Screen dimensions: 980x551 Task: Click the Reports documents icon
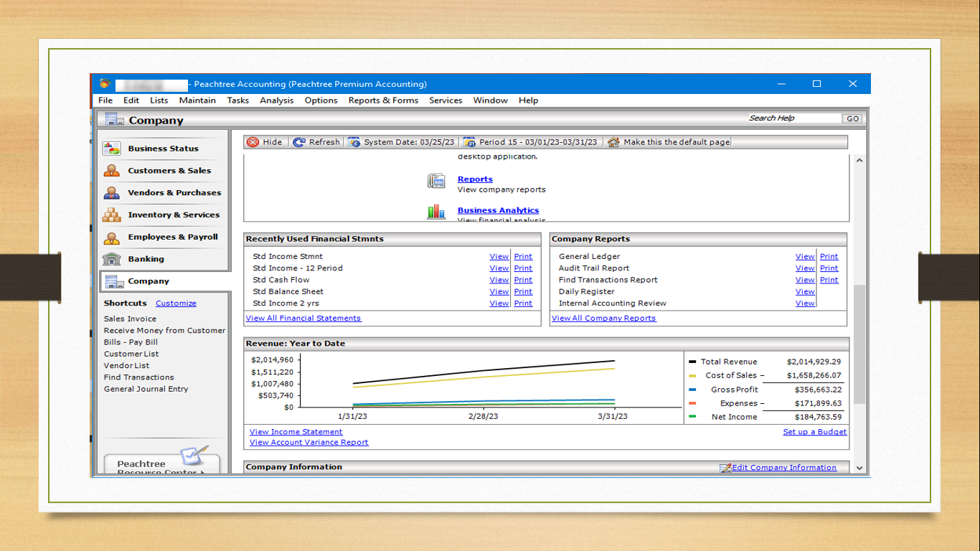436,181
